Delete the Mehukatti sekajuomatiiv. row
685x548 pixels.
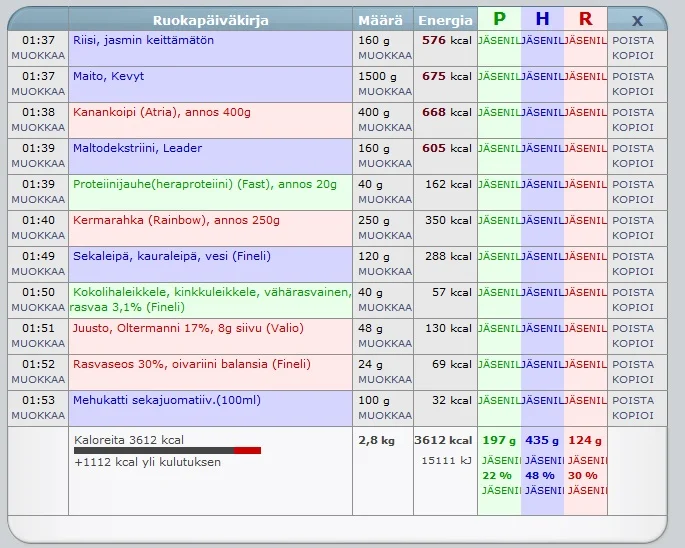tap(633, 400)
